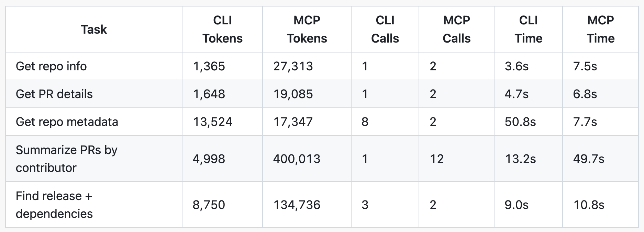Click the MCP Tokens column header
This screenshot has height=232, width=644.
point(307,30)
